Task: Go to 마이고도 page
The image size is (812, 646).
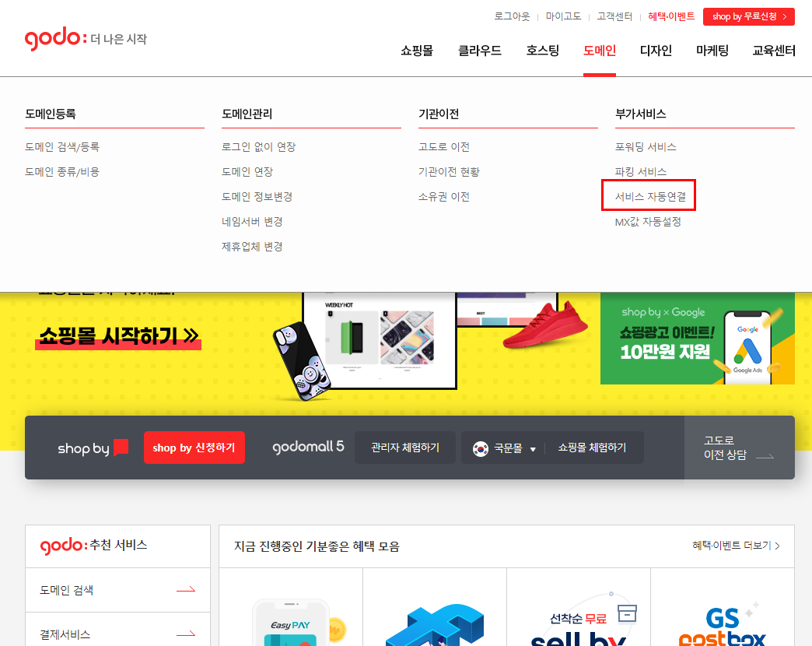Action: (563, 16)
